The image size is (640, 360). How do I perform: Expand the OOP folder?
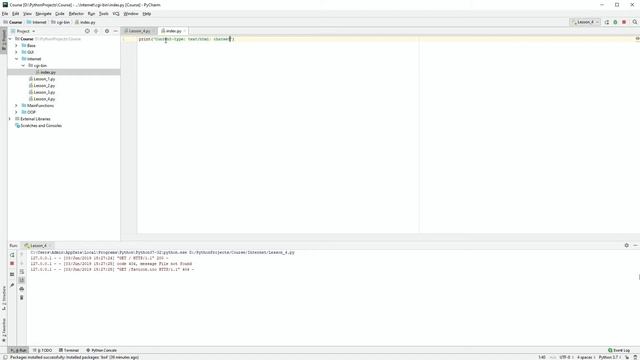pyautogui.click(x=16, y=112)
